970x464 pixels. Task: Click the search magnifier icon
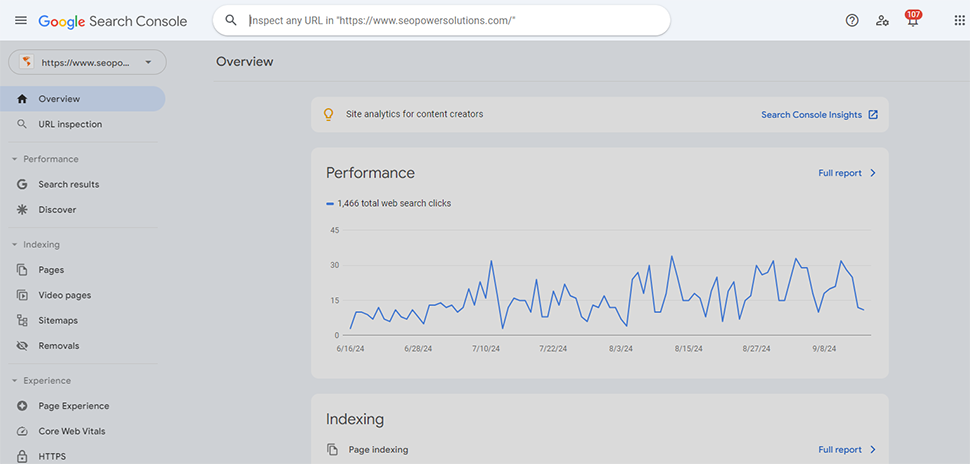(x=231, y=20)
